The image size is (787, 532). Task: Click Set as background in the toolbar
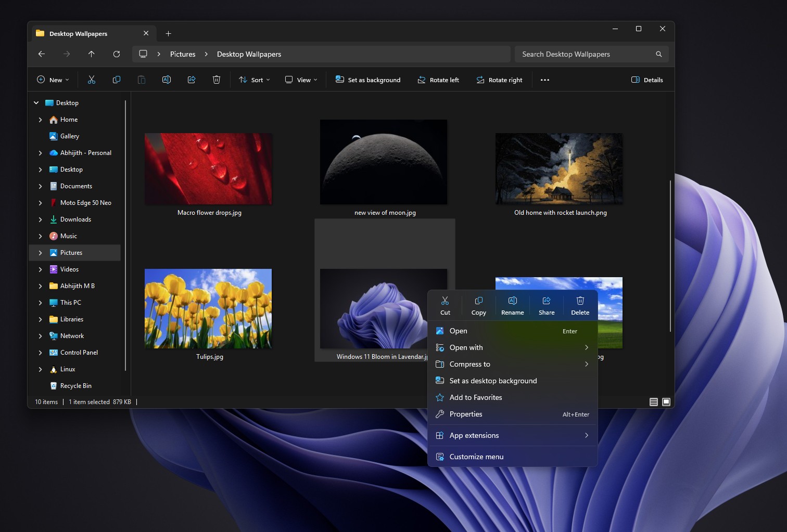pyautogui.click(x=368, y=80)
